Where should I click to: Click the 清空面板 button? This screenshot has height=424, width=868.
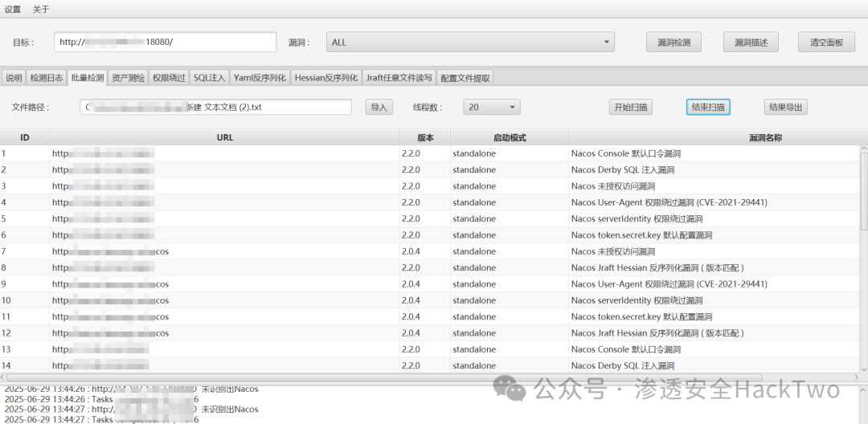(x=826, y=42)
